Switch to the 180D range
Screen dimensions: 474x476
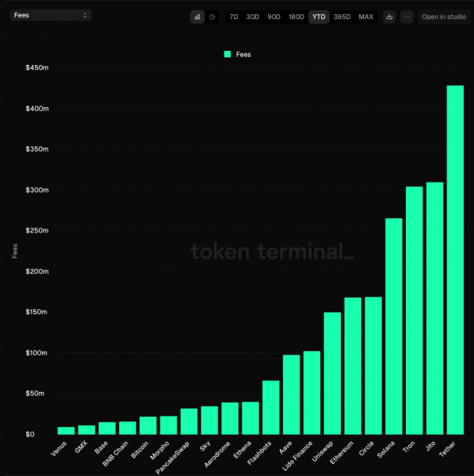296,17
